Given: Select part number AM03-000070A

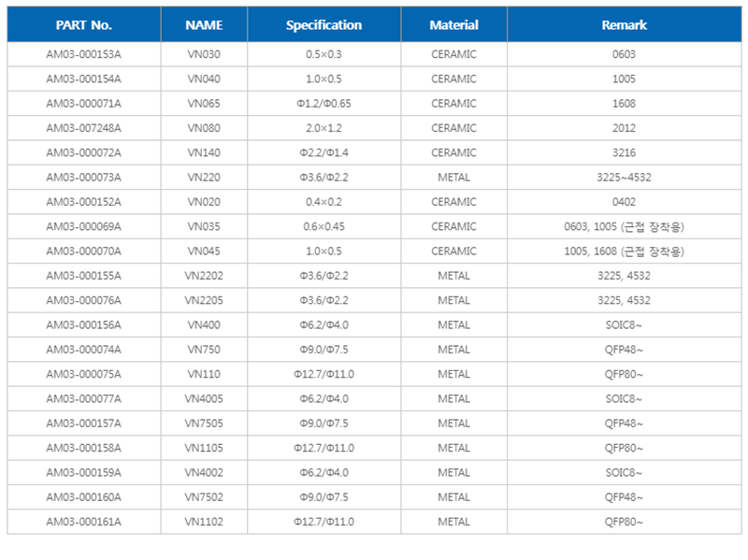Looking at the screenshot, I should tap(83, 251).
